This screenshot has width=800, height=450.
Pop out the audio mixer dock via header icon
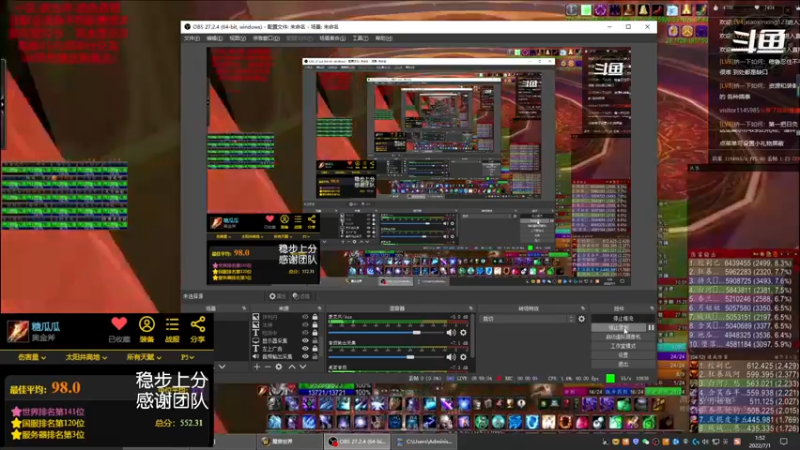(470, 308)
